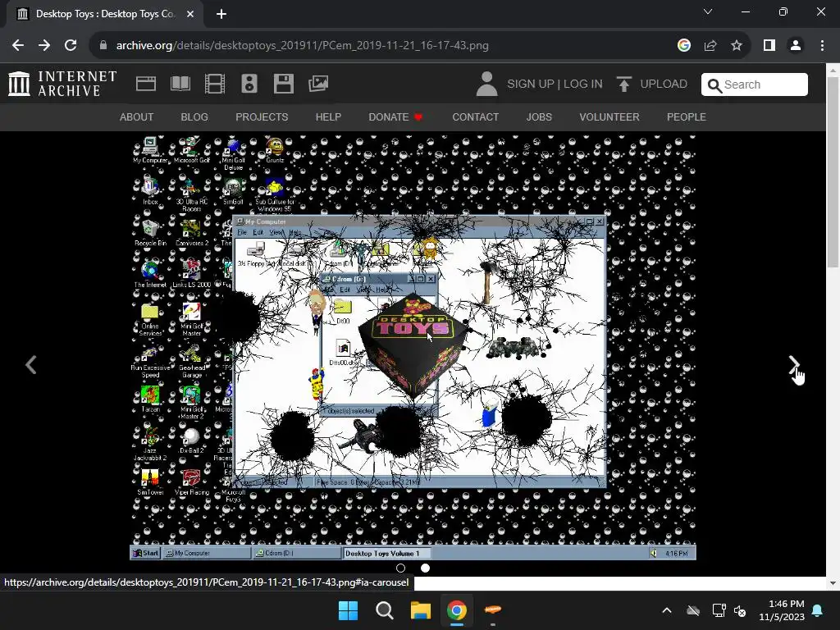
Task: Open the Chrome profile icon
Action: click(x=796, y=46)
